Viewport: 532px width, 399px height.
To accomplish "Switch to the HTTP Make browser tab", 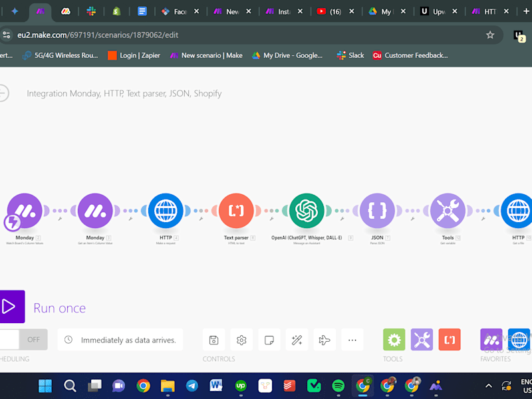I will [489, 11].
